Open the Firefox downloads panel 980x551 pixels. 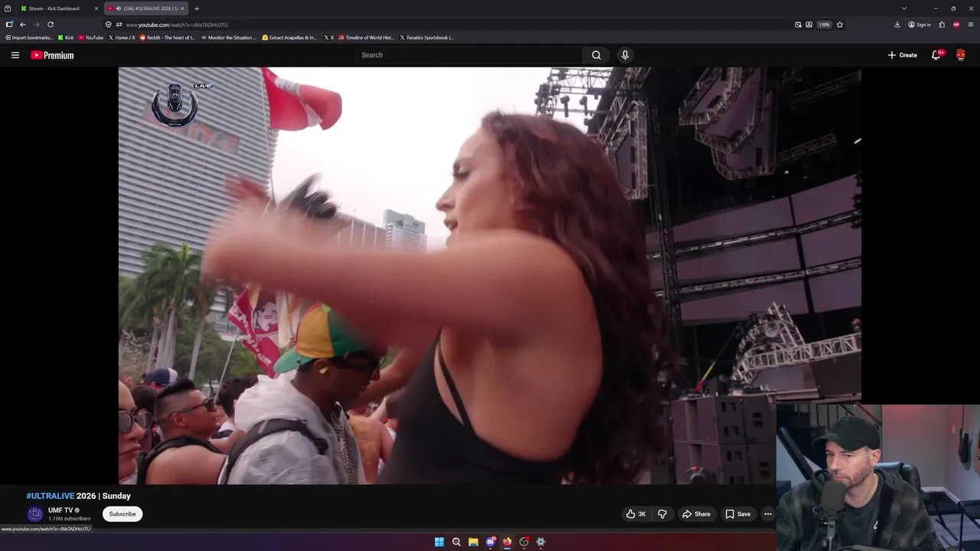[x=897, y=24]
